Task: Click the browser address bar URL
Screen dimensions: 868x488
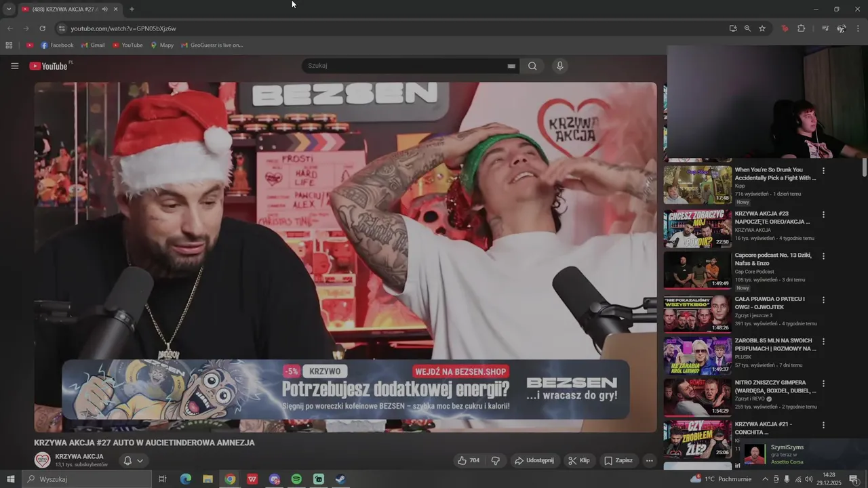Action: (123, 28)
